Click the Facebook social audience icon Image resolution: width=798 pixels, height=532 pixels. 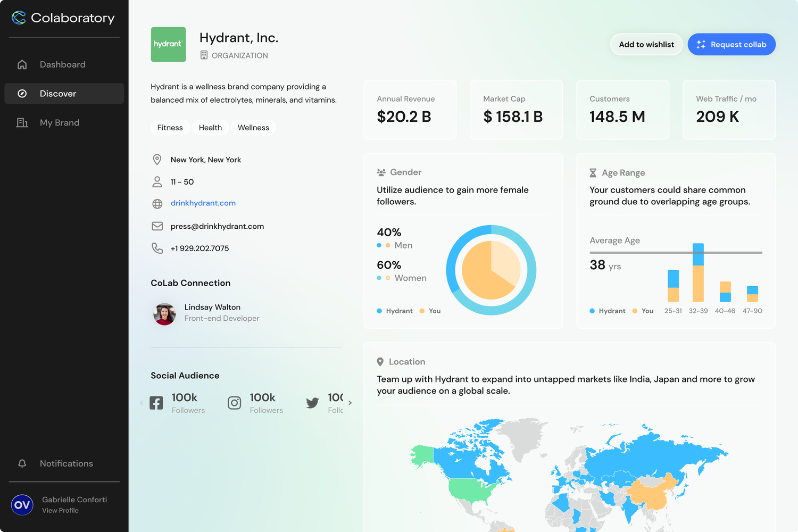(156, 403)
